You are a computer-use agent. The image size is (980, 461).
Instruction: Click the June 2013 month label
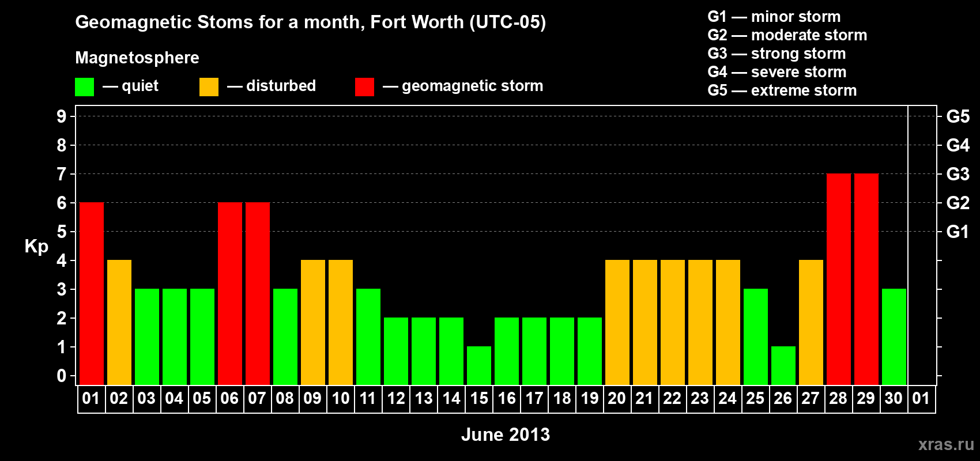[506, 434]
